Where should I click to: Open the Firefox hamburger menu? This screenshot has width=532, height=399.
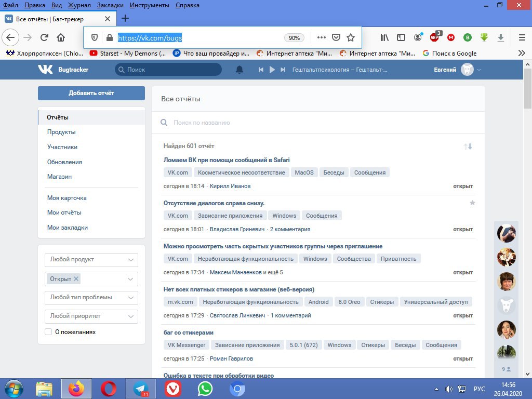click(522, 37)
